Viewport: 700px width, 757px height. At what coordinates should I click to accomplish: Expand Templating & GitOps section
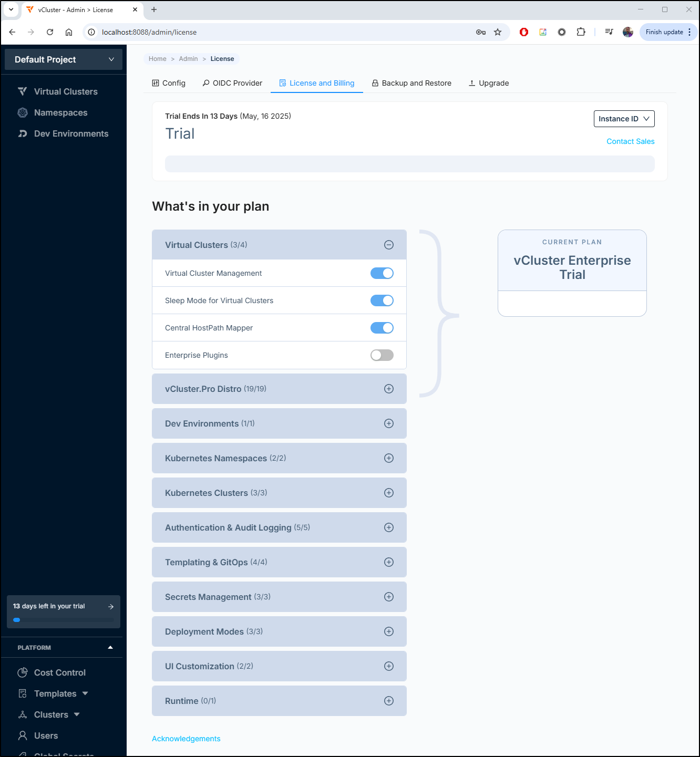(389, 562)
